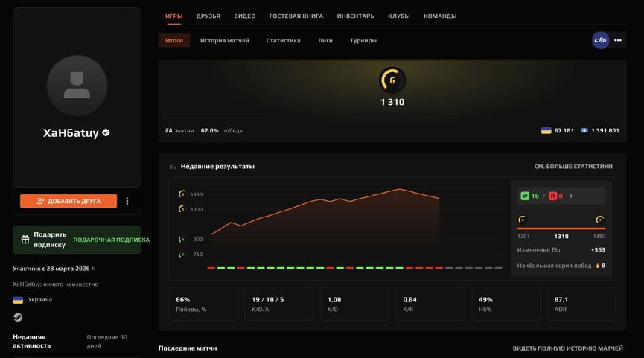Open the Инвентарь tab
Screen dimensions: 644x358
[355, 16]
